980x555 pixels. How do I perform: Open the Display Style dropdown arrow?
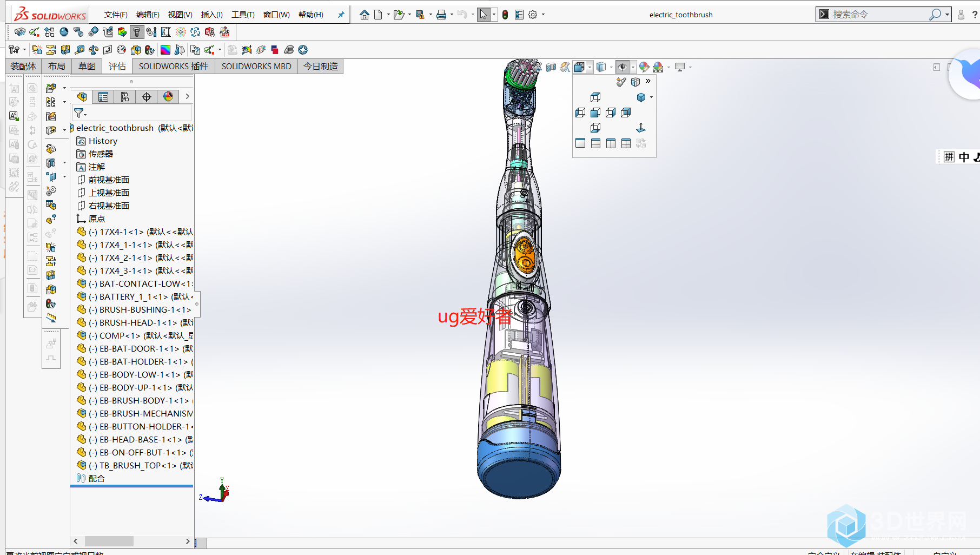click(x=611, y=67)
